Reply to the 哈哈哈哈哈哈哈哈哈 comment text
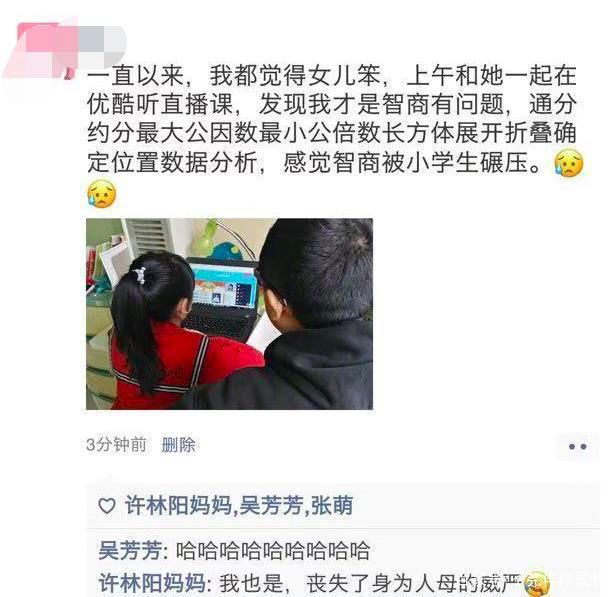 (273, 550)
